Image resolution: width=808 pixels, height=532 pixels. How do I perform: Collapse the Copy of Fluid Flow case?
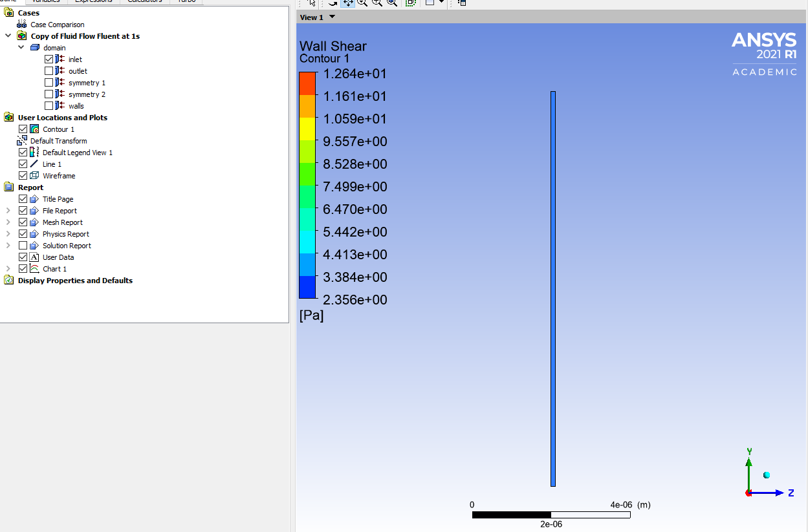click(x=8, y=36)
